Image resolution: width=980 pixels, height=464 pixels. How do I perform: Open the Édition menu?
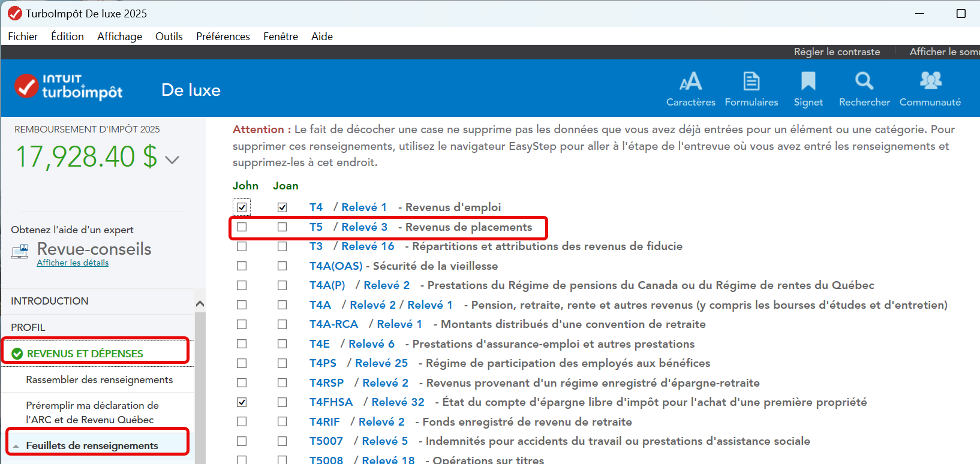pyautogui.click(x=67, y=36)
